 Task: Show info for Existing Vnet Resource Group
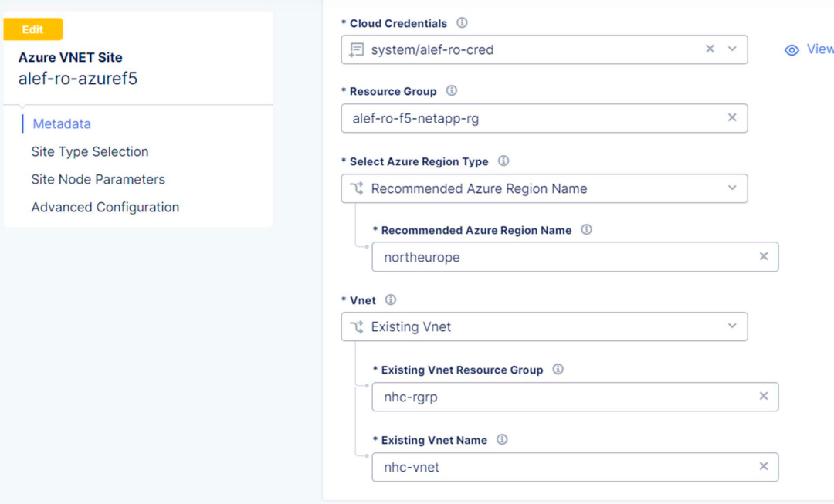click(x=558, y=370)
